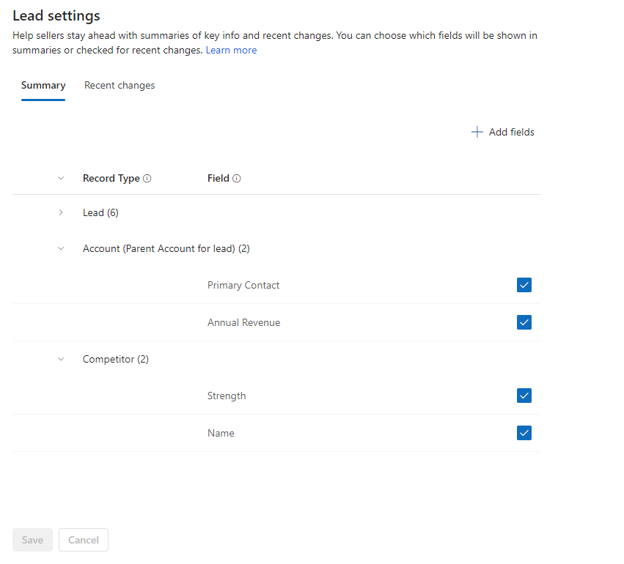Collapse all groups via header chevron
624x564 pixels.
click(x=61, y=178)
